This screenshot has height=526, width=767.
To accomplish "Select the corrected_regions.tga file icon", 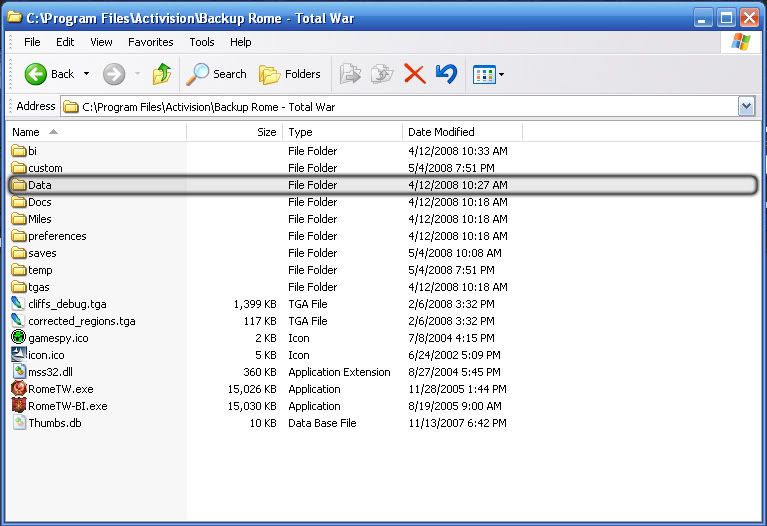I will pos(18,320).
